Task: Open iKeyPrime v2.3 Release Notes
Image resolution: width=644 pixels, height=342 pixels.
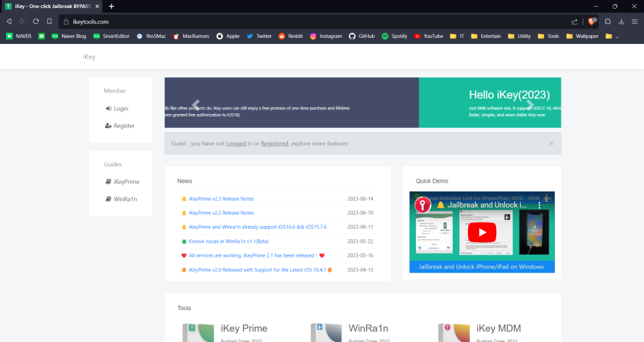Action: coord(221,199)
